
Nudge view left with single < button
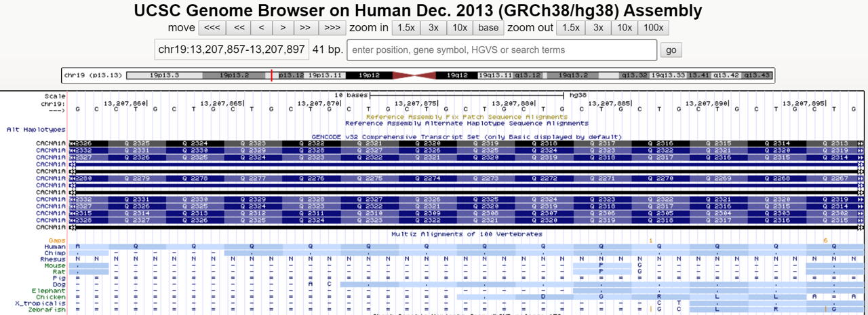coord(262,28)
